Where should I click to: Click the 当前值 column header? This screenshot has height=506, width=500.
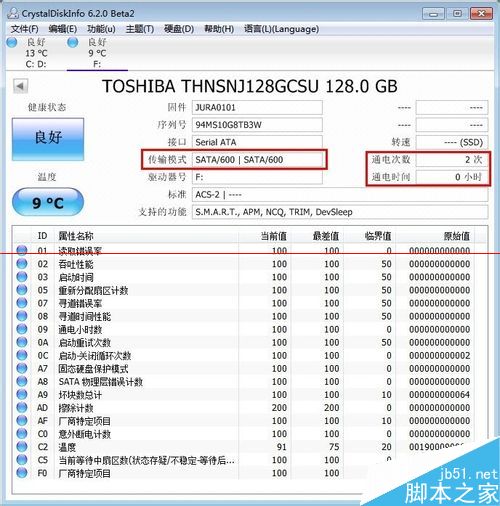pos(273,236)
